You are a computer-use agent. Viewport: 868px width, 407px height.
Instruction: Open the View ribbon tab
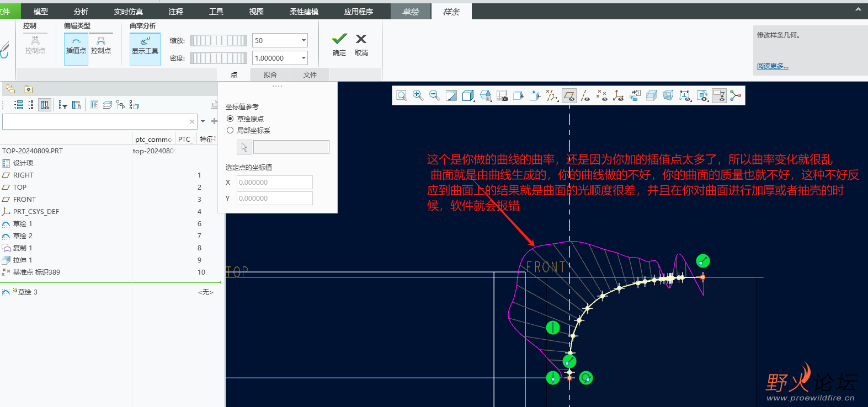[x=257, y=12]
